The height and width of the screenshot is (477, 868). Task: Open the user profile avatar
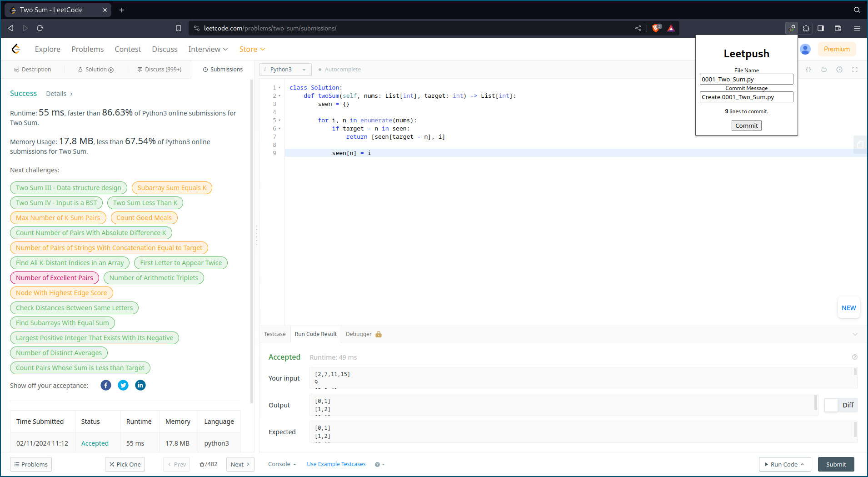[805, 49]
